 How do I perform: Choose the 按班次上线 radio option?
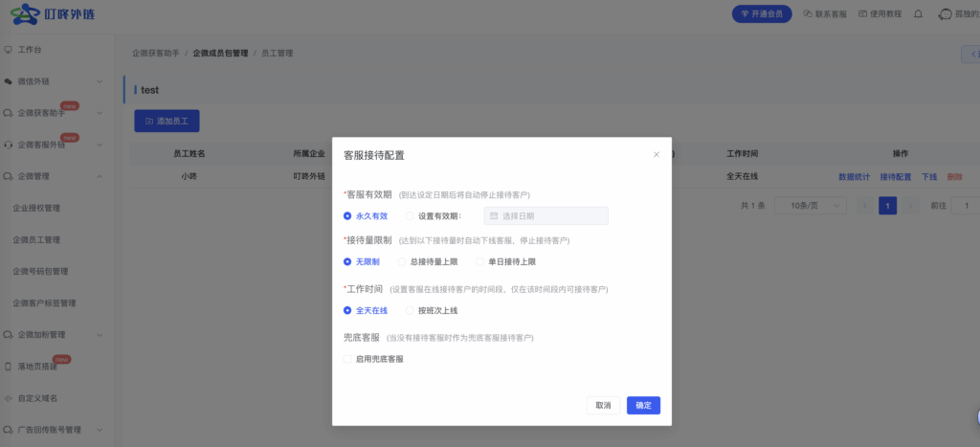(x=411, y=310)
